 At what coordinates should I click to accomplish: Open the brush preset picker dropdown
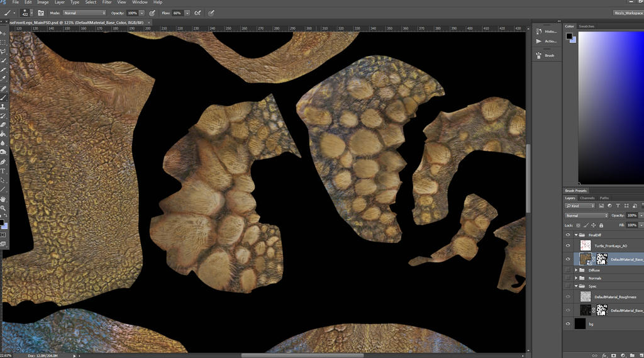coord(31,13)
